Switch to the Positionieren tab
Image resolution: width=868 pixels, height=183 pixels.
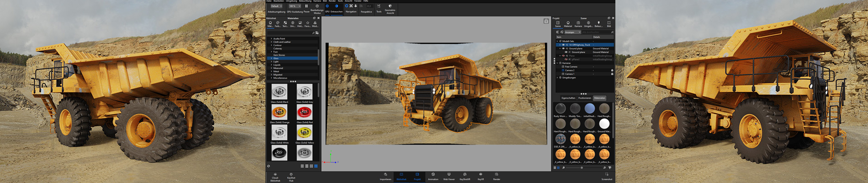584,98
